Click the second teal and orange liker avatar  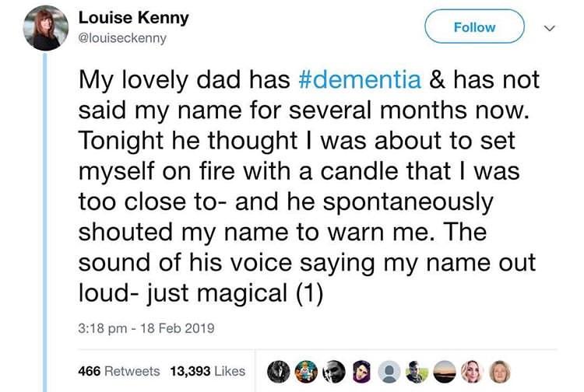point(304,371)
